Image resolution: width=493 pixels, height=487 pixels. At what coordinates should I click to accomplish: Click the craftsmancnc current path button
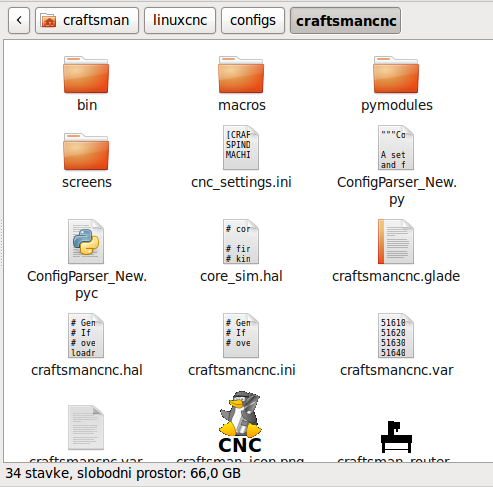[346, 21]
